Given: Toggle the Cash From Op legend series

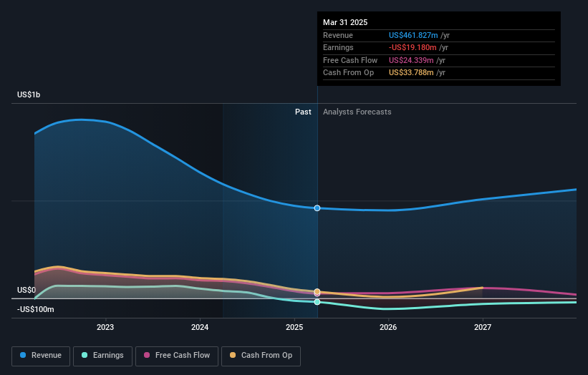Looking at the screenshot, I should (261, 356).
